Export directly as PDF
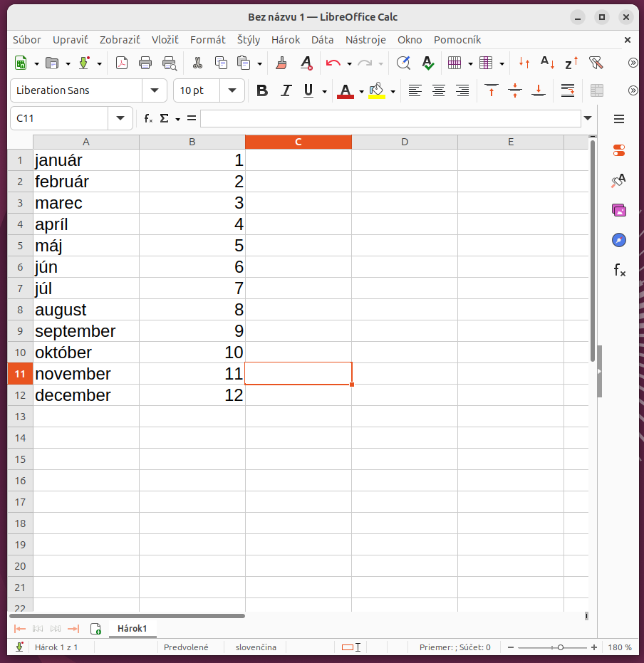 (122, 63)
